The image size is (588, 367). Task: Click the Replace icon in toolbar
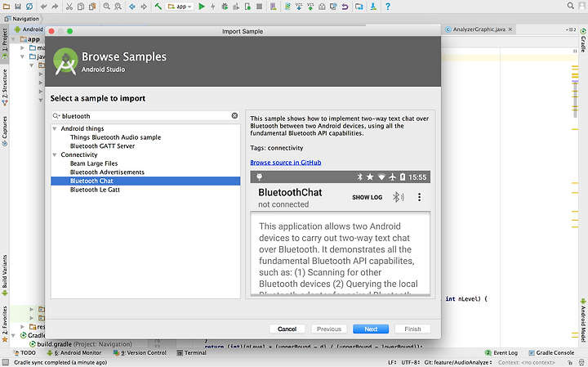[118, 7]
